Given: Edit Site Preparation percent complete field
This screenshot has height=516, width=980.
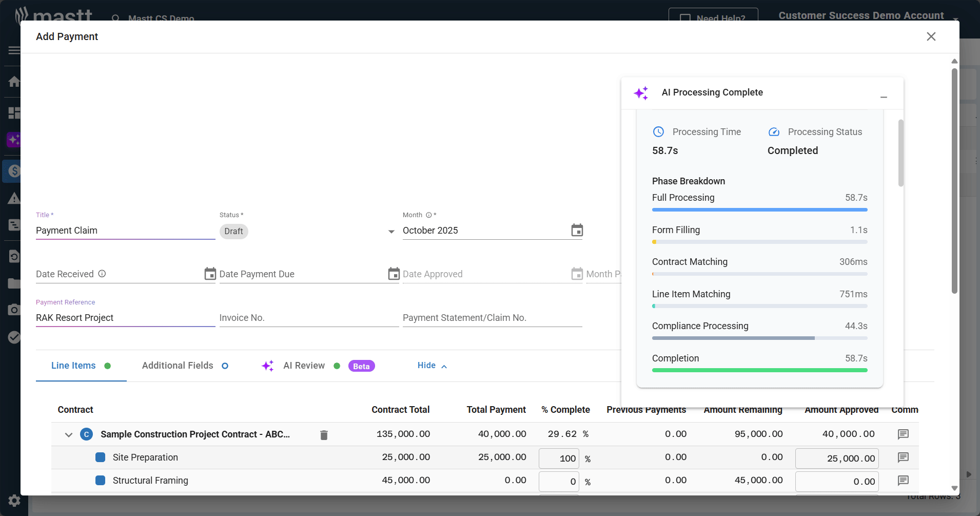Looking at the screenshot, I should [x=559, y=458].
